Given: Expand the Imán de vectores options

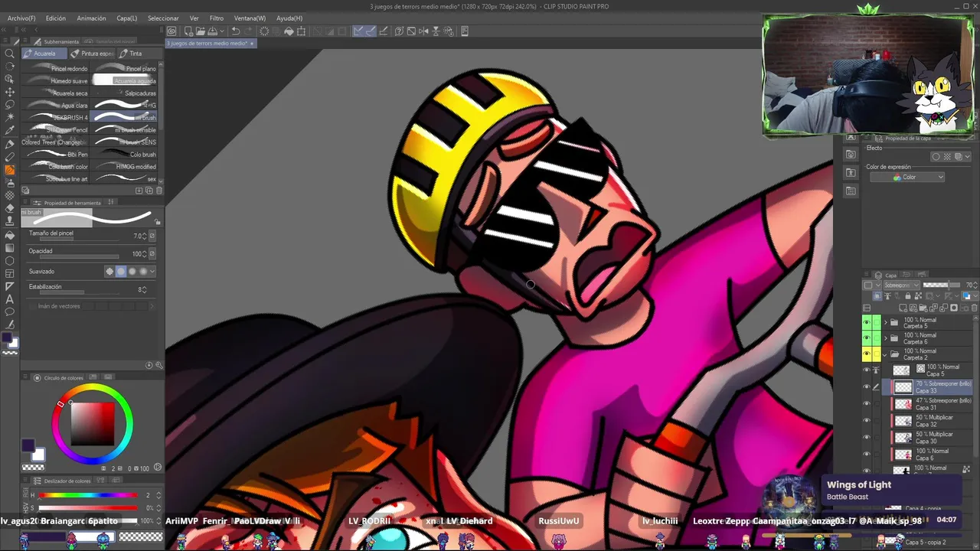Looking at the screenshot, I should pos(151,306).
